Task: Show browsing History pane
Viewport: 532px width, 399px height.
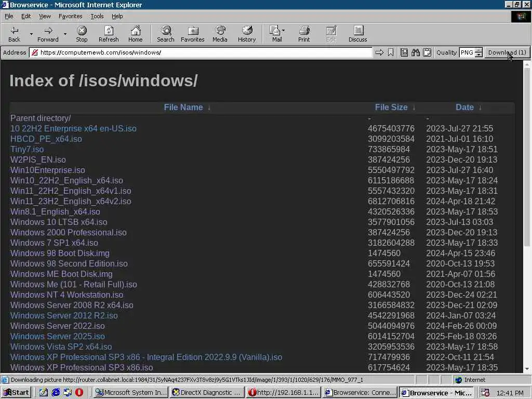Action: tap(247, 34)
